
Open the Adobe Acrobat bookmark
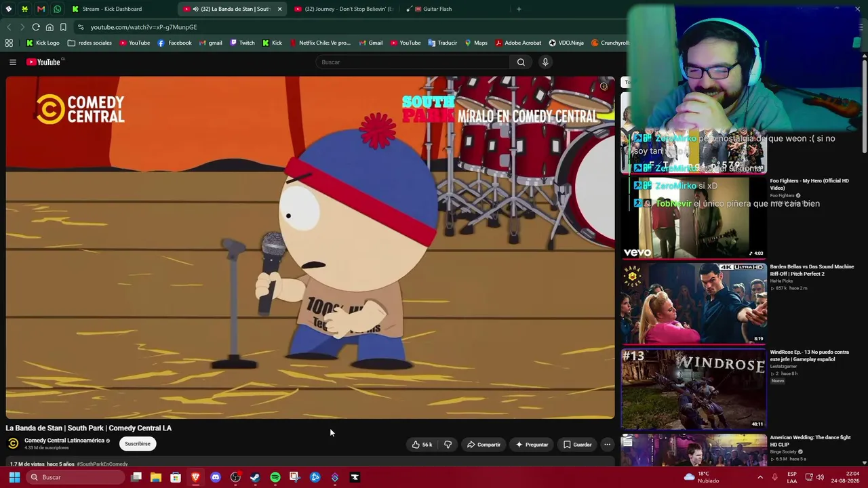click(x=518, y=43)
